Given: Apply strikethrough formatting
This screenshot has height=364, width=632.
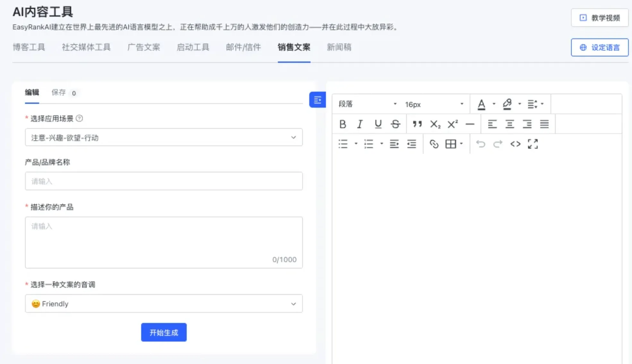Looking at the screenshot, I should (395, 124).
